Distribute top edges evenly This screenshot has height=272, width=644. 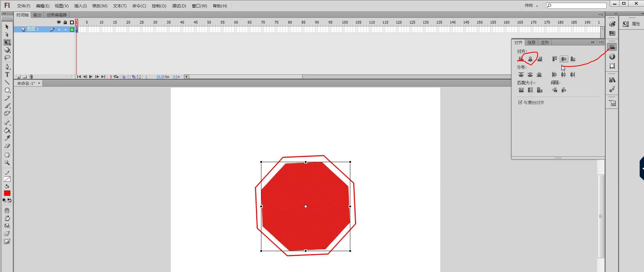click(521, 74)
